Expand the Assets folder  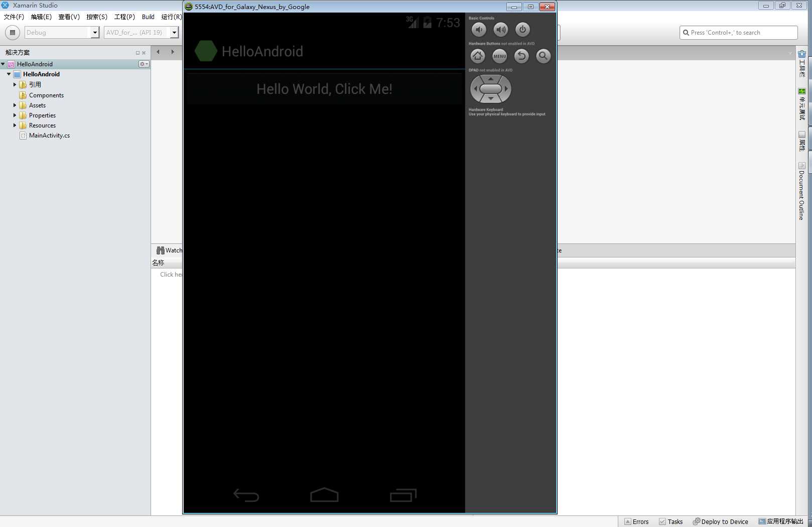pos(15,105)
